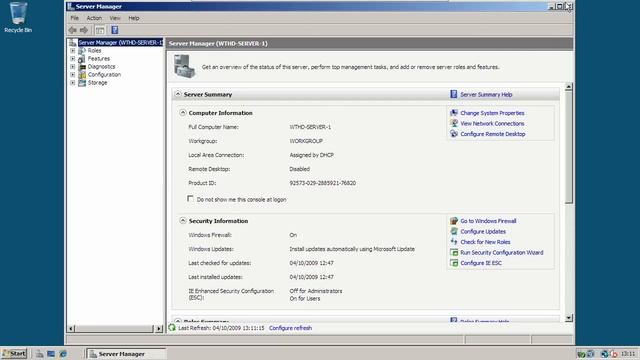
Task: Click the View Network Connections icon
Action: (x=454, y=123)
